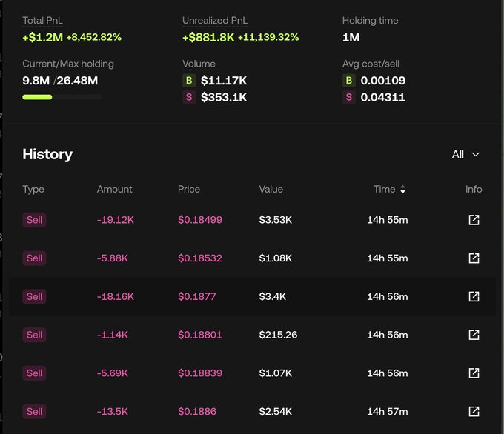The height and width of the screenshot is (434, 504).
Task: Click the $2.54K value cell
Action: point(276,411)
